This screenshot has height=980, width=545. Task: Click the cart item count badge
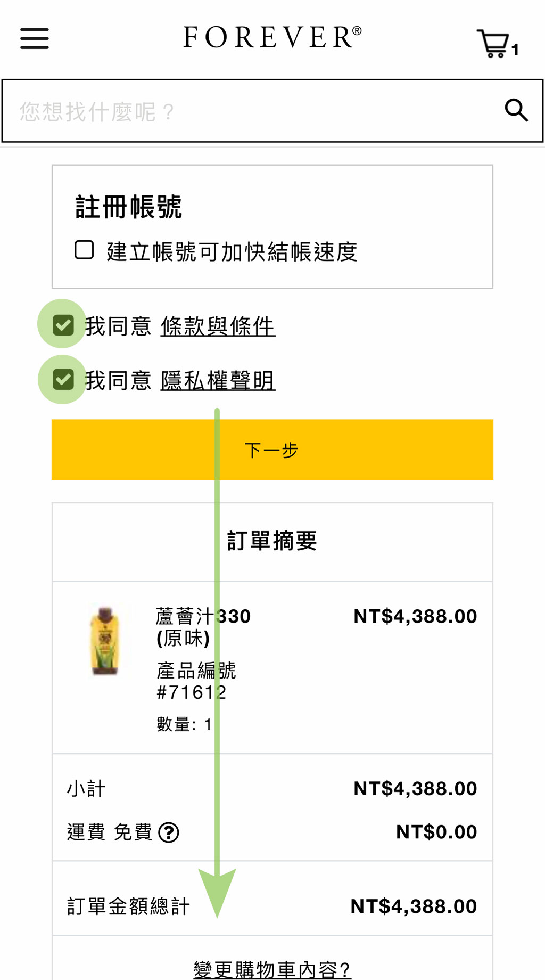(x=515, y=50)
